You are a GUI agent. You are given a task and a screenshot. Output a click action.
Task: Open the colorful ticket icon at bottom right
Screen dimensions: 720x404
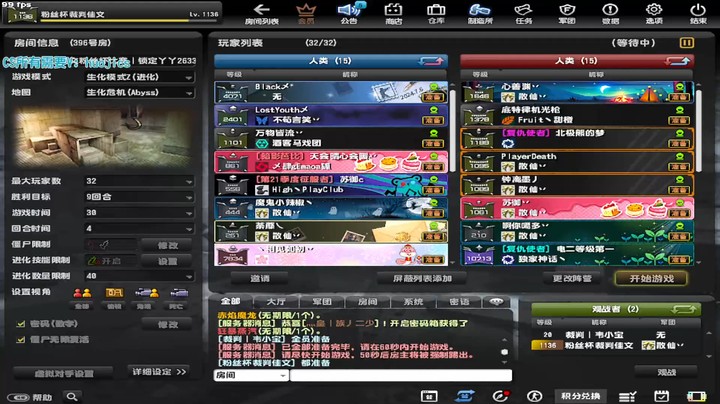point(696,396)
